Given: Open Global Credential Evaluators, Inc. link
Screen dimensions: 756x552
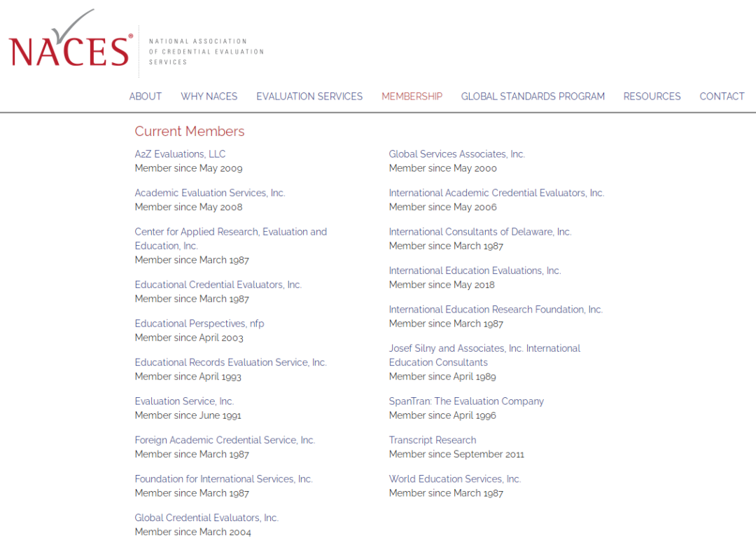Looking at the screenshot, I should tap(206, 518).
